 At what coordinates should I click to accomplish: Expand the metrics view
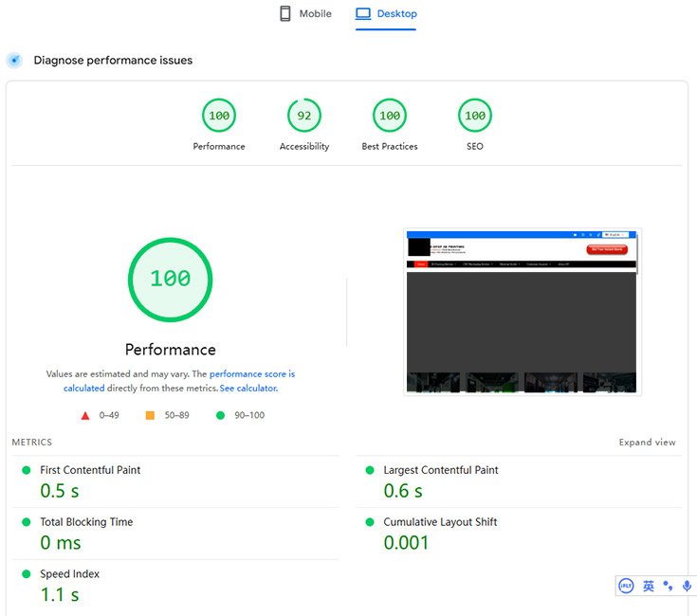(647, 443)
